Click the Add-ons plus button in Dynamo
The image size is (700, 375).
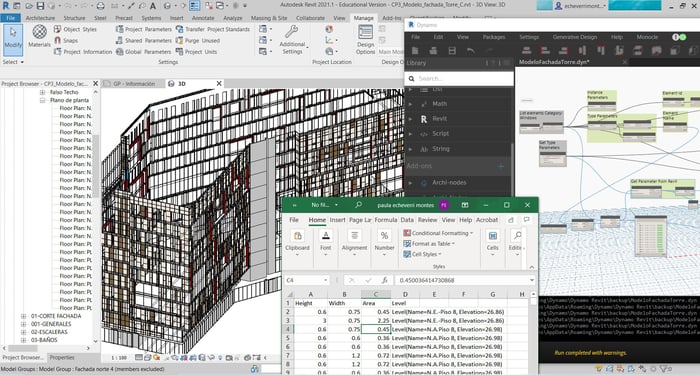[x=501, y=166]
